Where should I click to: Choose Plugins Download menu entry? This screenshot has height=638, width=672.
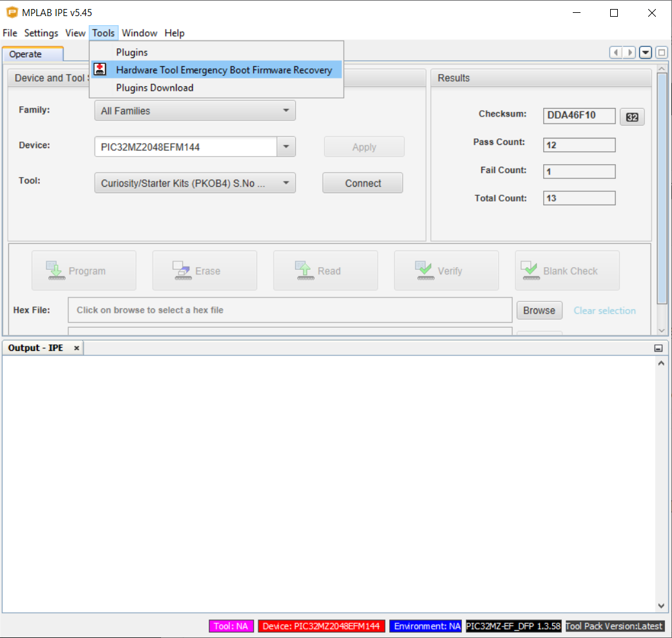click(x=216, y=88)
